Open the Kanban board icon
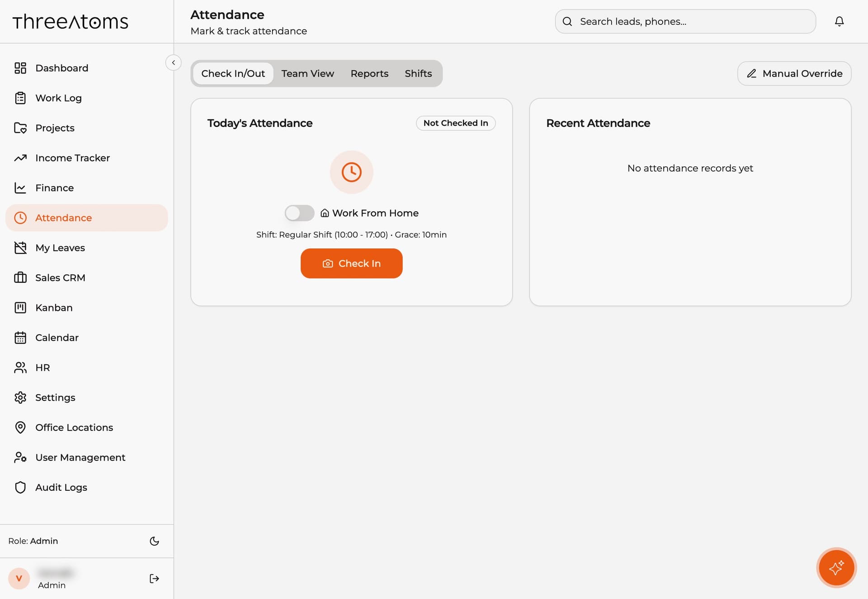868x599 pixels. (20, 308)
